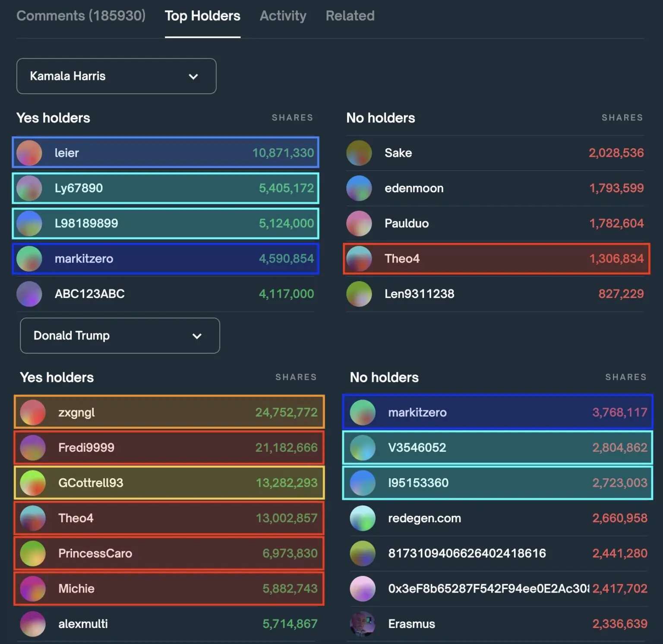
Task: Click ABC123ABC's avatar icon
Action: click(x=29, y=294)
